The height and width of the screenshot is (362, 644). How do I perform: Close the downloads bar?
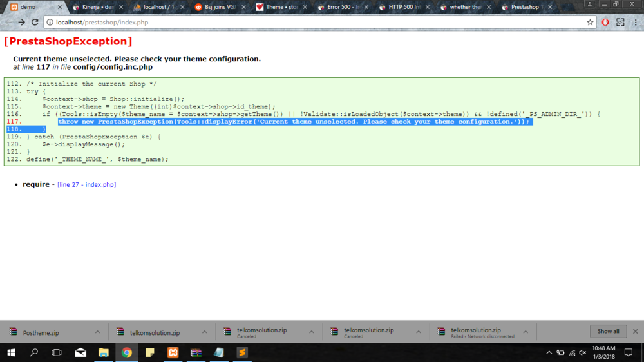[x=636, y=331]
